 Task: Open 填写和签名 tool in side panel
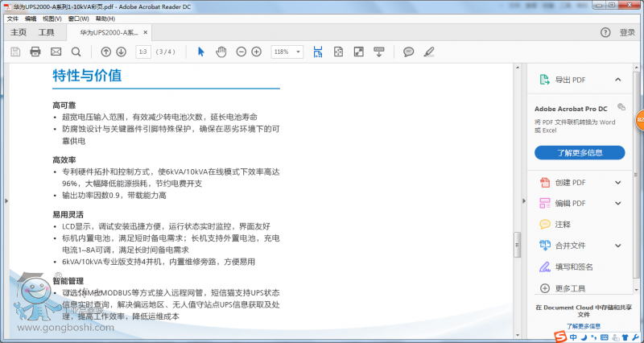[x=574, y=267]
